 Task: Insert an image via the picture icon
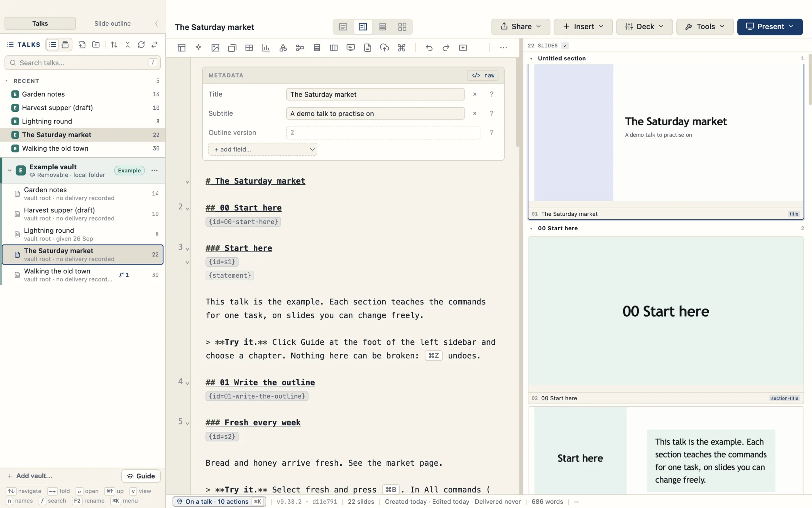215,48
